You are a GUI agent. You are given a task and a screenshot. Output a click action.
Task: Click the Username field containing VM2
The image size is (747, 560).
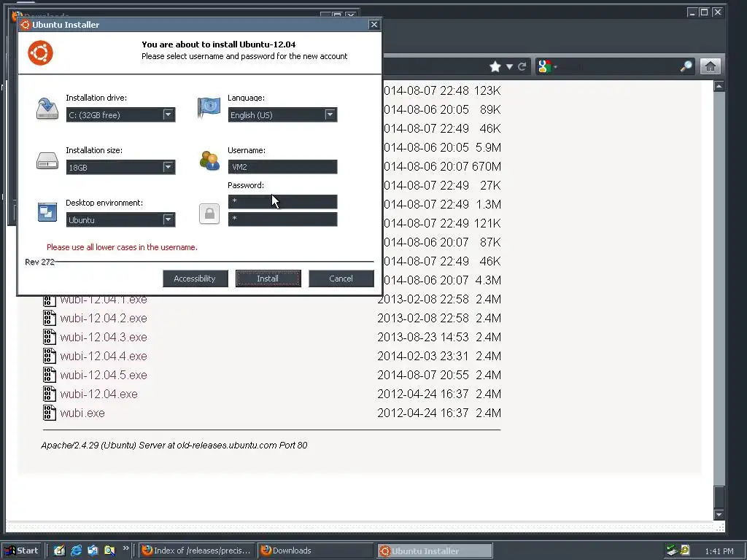click(x=282, y=167)
